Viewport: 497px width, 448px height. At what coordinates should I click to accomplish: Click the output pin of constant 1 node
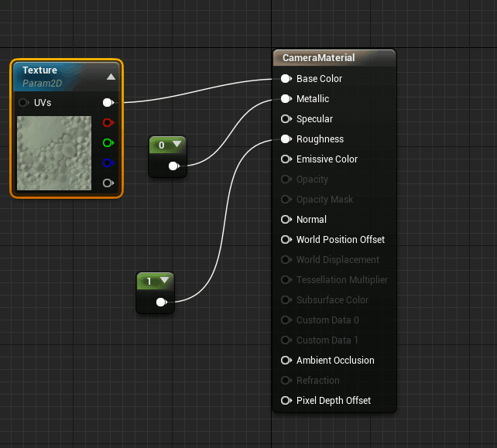[162, 302]
